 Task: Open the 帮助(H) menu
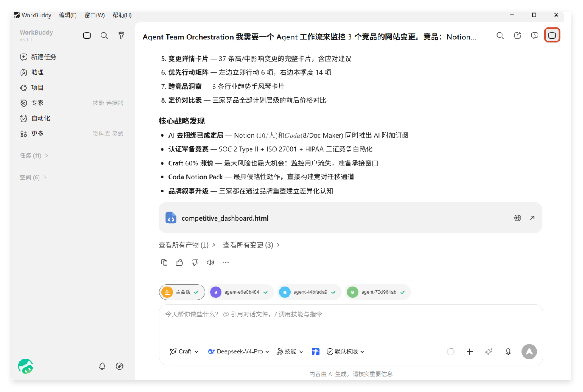tap(122, 15)
